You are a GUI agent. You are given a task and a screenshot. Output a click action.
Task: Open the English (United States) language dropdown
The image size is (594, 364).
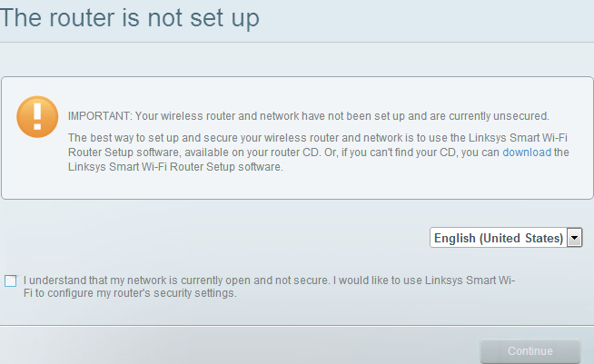click(x=506, y=238)
